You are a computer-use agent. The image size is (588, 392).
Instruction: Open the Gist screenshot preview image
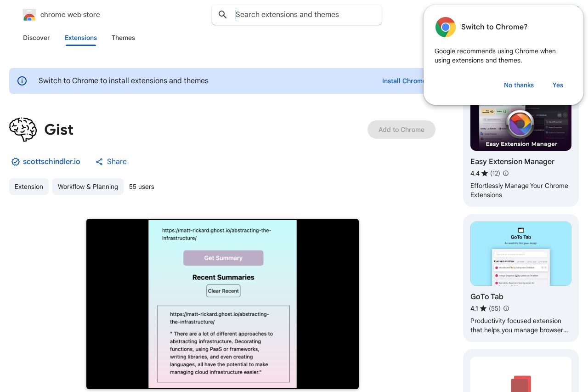click(x=222, y=304)
